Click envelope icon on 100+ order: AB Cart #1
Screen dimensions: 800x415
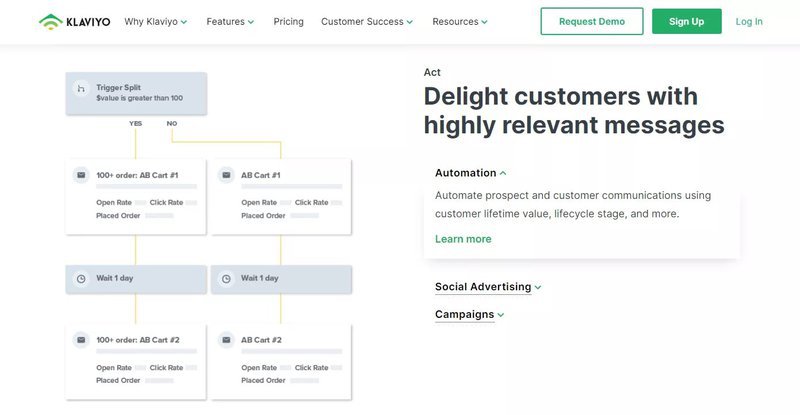point(81,175)
